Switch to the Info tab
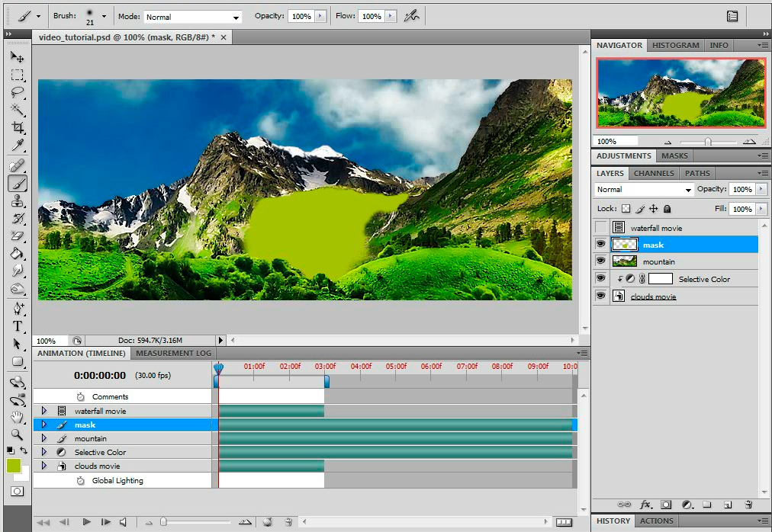772x532 pixels. click(x=719, y=45)
